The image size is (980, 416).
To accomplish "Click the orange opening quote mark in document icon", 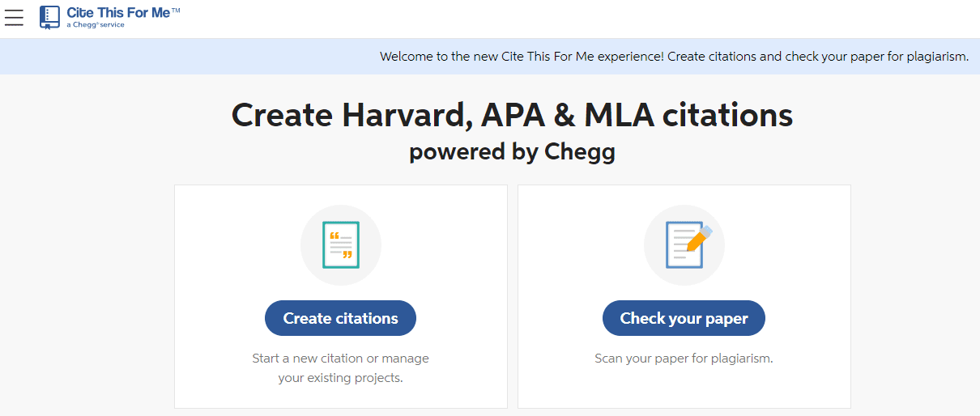I will coord(334,235).
